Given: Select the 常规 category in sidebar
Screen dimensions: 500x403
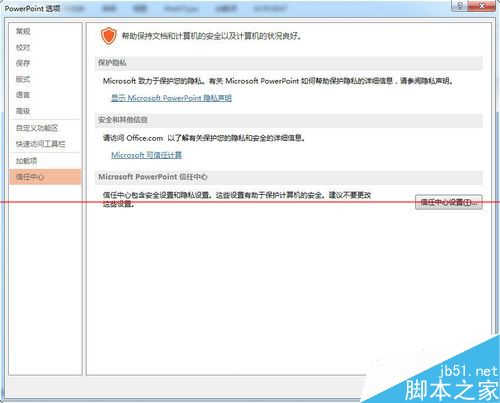Looking at the screenshot, I should coord(45,31).
